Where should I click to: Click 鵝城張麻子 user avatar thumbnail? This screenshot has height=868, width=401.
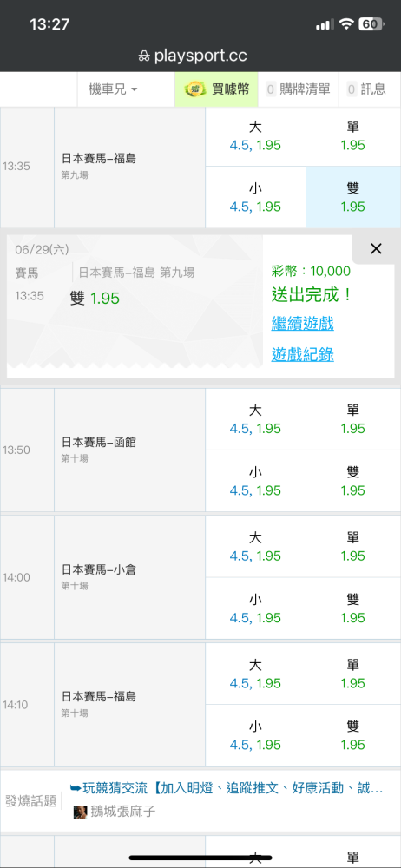tap(81, 812)
